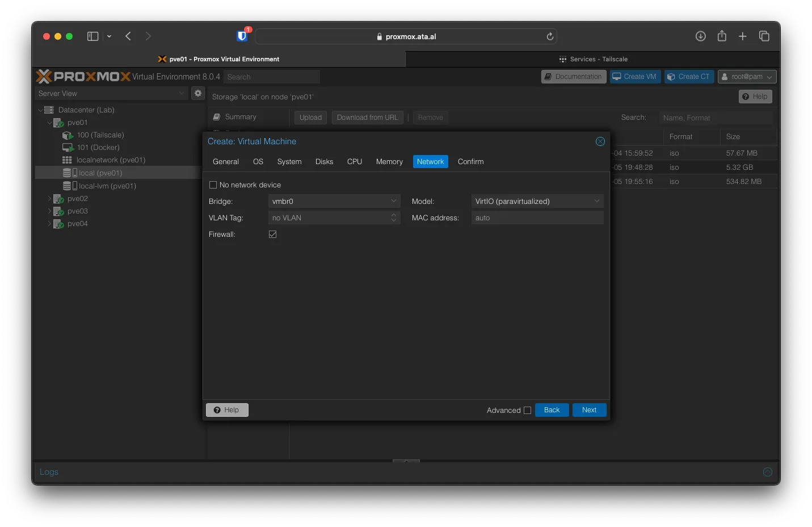Click the Bitwarden shield extension icon

pos(242,36)
